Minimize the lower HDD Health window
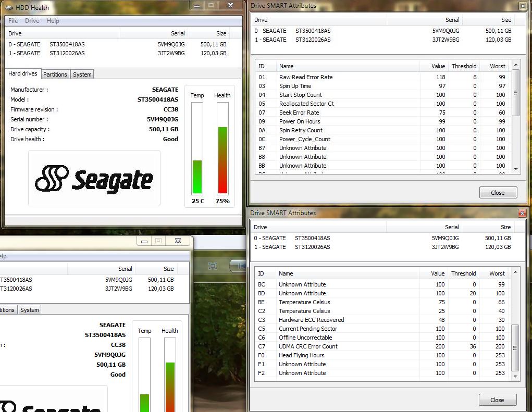Screen dimensions: 532x412 point(144,241)
